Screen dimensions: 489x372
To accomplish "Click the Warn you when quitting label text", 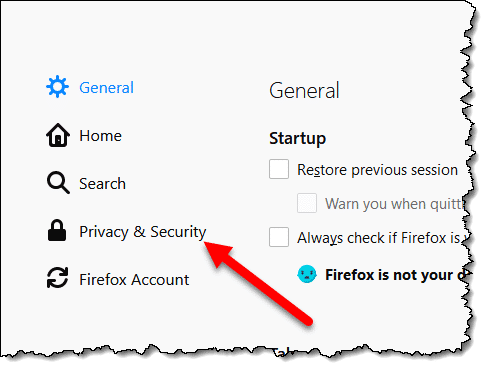I will [x=395, y=204].
